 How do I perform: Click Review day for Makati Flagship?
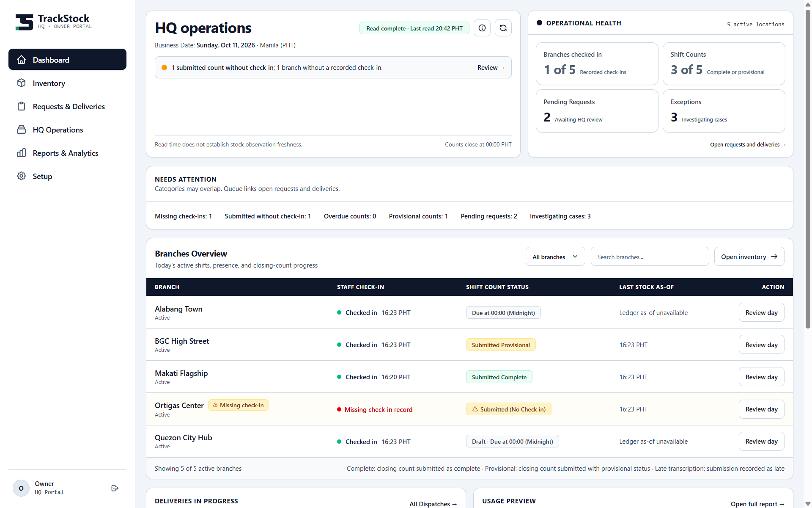click(x=761, y=377)
